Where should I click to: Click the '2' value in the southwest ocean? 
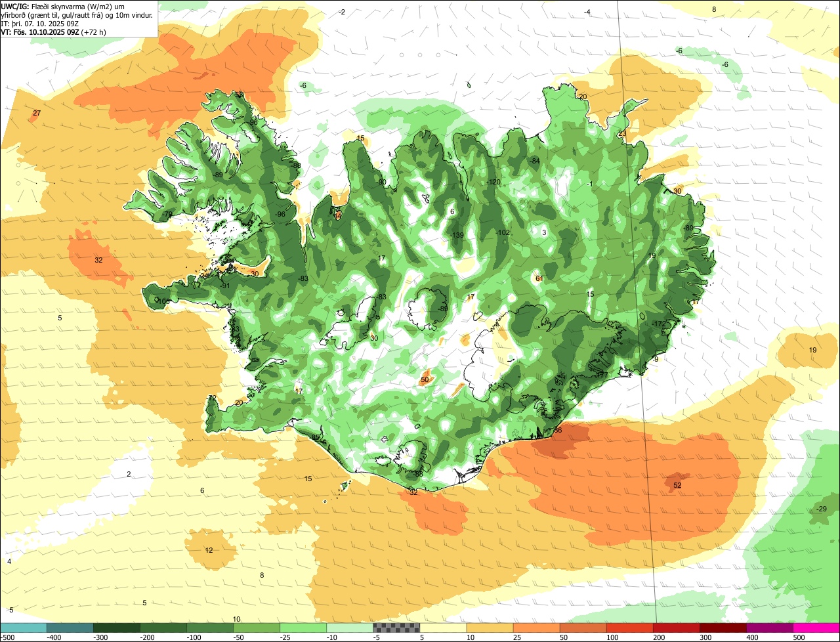[129, 475]
